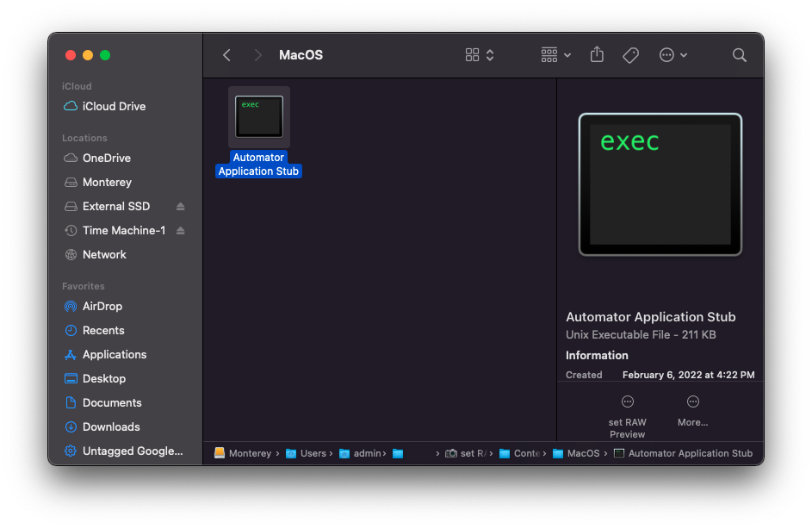Select Documents in the sidebar
The height and width of the screenshot is (529, 812).
111,402
